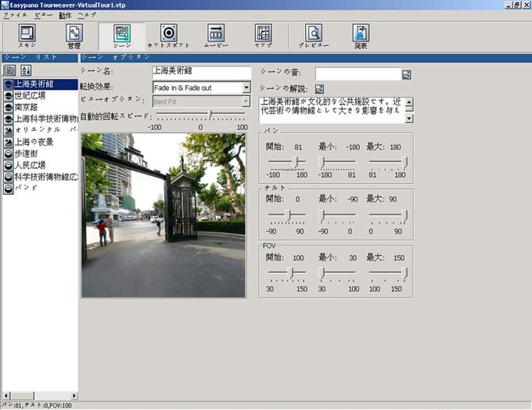Click the シーンの音 input field
532x410 pixels.
click(x=358, y=74)
